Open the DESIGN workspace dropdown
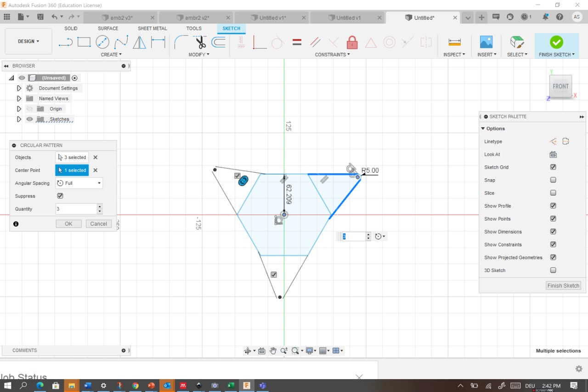This screenshot has width=588, height=392. tap(28, 41)
